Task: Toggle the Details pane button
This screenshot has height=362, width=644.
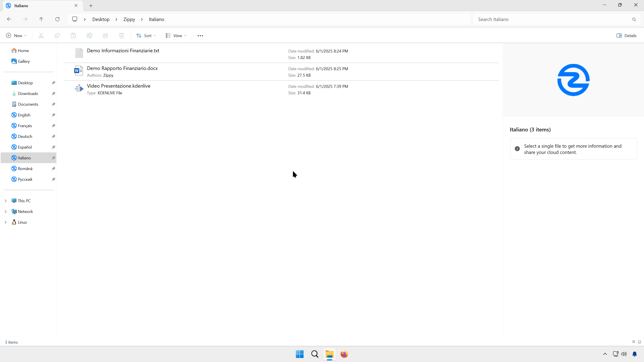Action: [626, 36]
